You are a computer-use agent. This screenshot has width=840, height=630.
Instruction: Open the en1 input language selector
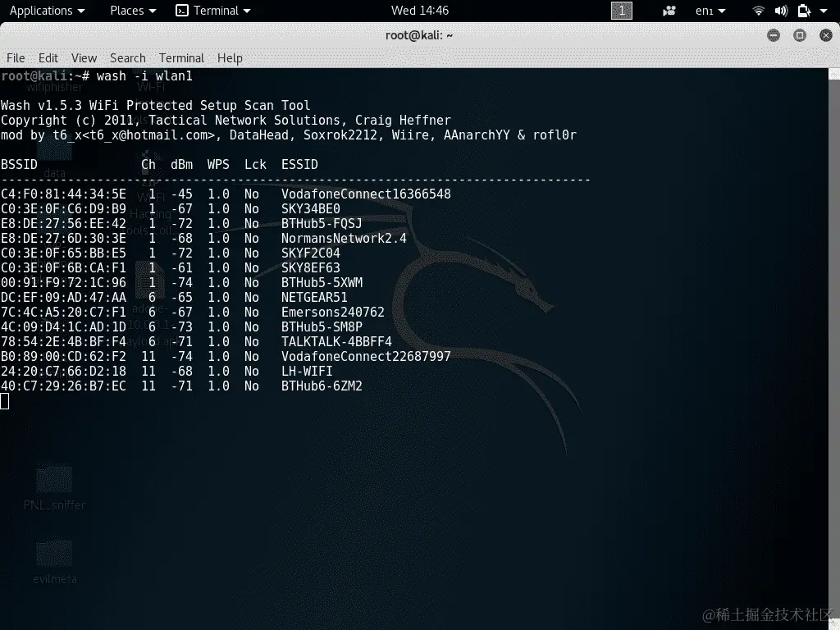click(710, 11)
